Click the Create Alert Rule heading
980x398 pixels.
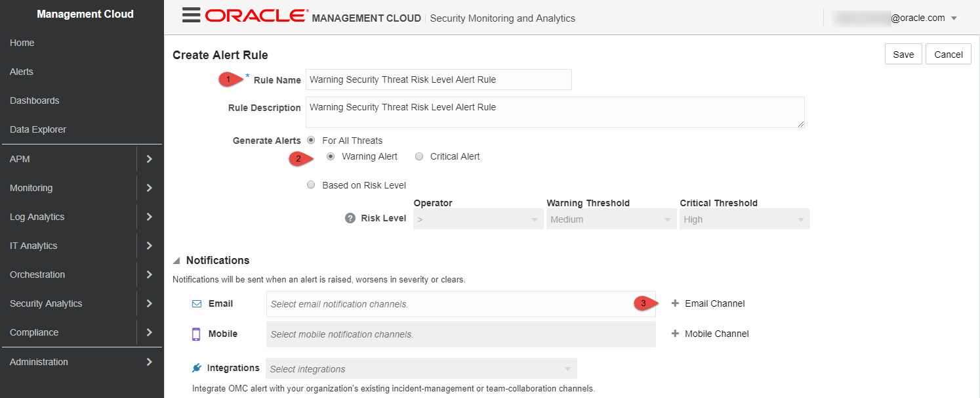(x=220, y=55)
